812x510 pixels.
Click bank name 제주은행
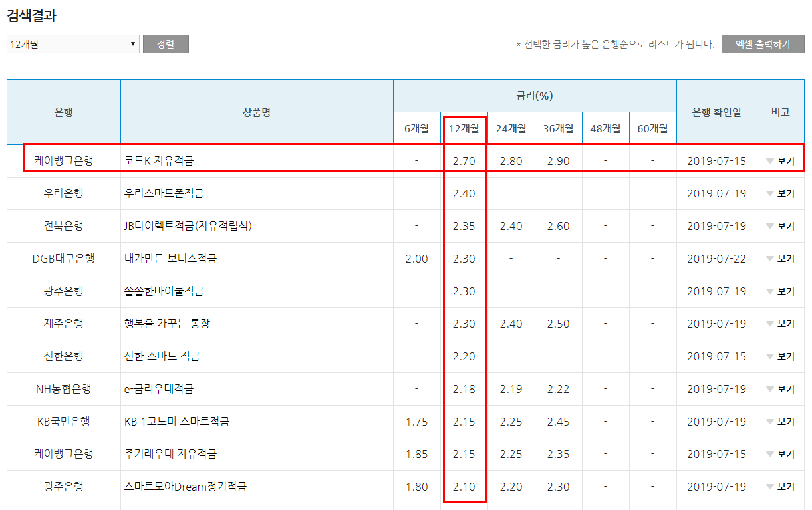point(64,324)
